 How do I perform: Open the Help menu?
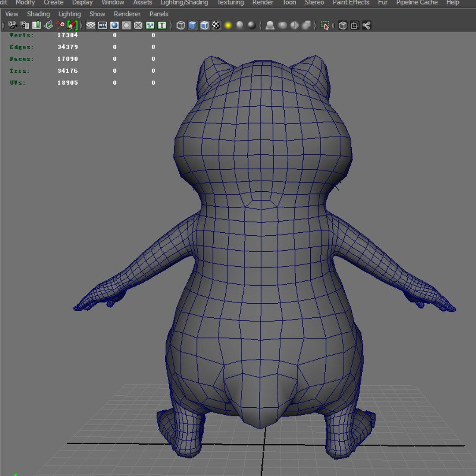(x=453, y=3)
